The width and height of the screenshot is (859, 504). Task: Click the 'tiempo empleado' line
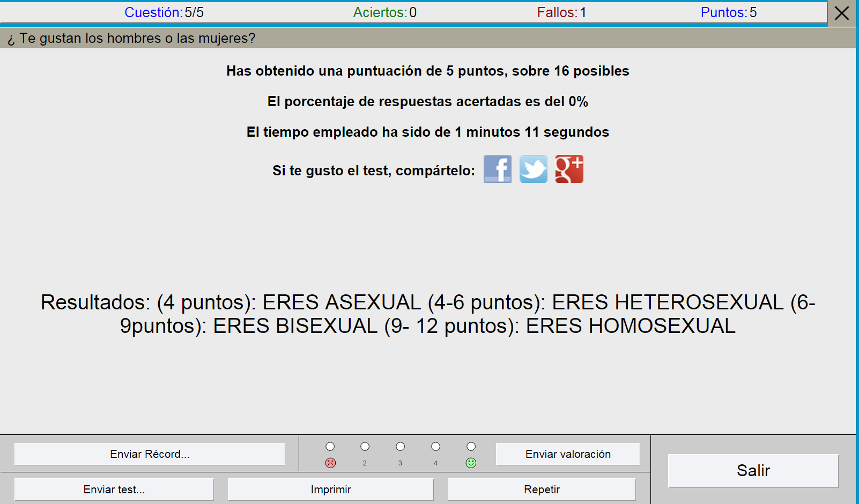click(x=428, y=132)
